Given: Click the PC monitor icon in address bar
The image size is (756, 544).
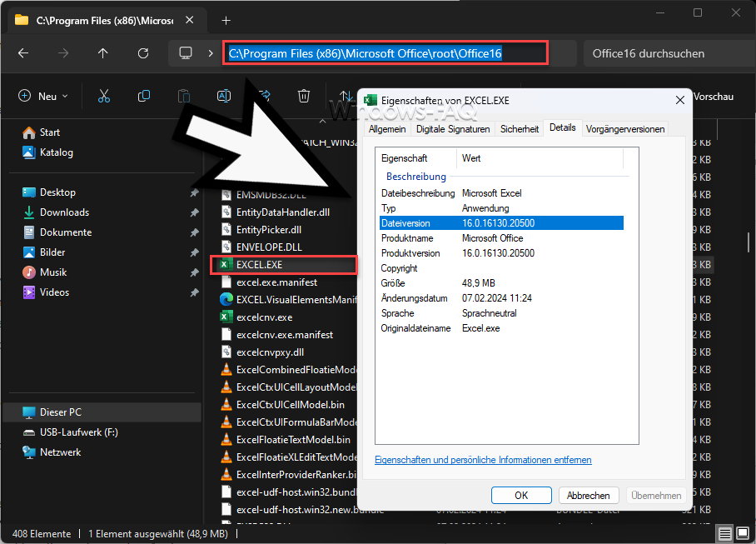Looking at the screenshot, I should point(186,53).
